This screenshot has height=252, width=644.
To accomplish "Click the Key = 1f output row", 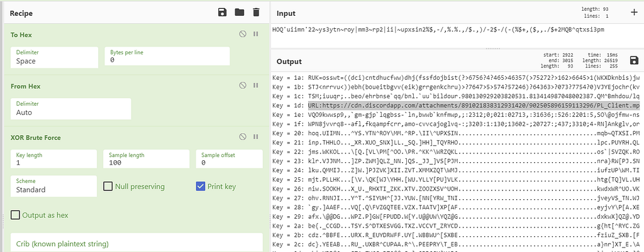I will (x=456, y=124).
